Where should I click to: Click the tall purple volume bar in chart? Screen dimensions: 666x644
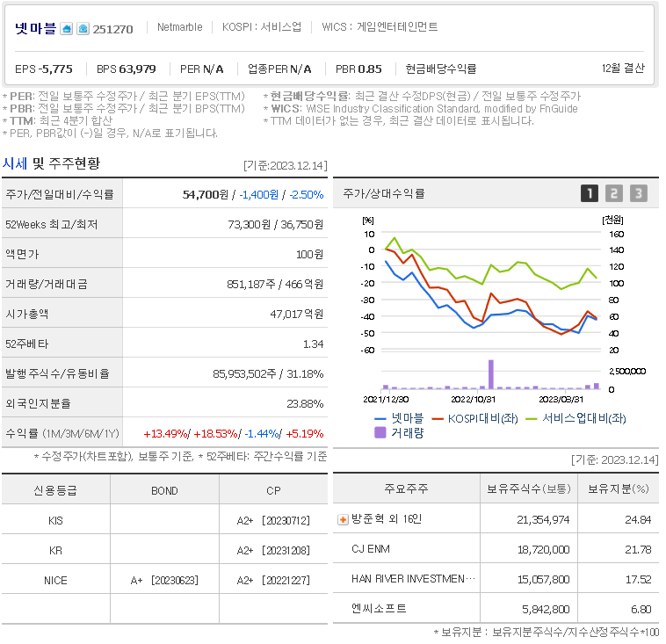click(491, 374)
